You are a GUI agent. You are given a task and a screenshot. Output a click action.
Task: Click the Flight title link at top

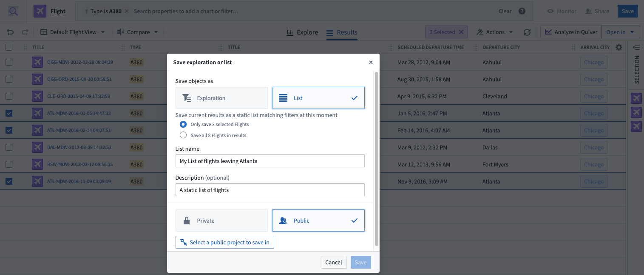coord(58,11)
